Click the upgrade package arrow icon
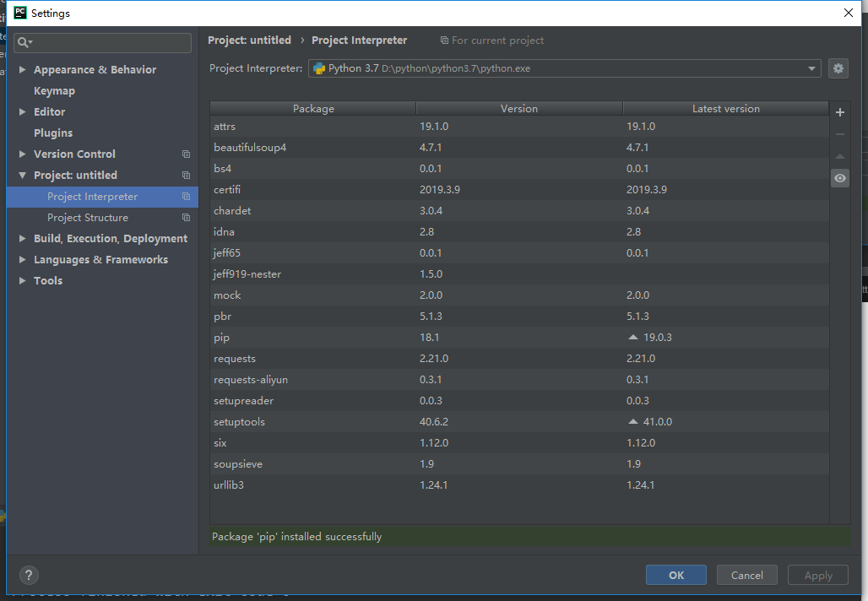This screenshot has height=601, width=868. coord(840,157)
